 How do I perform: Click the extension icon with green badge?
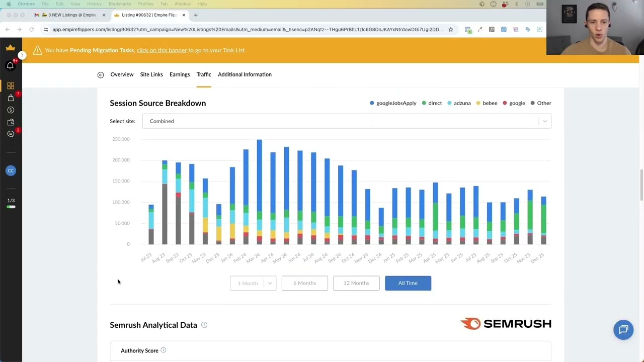468,30
